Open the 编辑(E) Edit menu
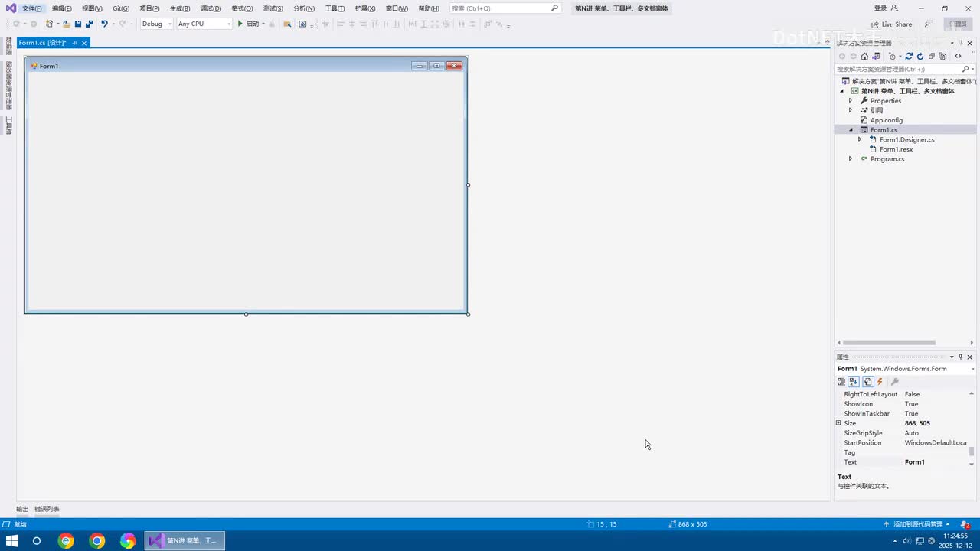980x551 pixels. (62, 8)
